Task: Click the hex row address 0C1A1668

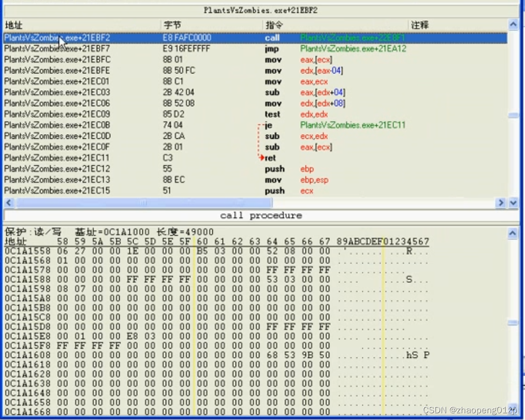Action: coord(27,412)
